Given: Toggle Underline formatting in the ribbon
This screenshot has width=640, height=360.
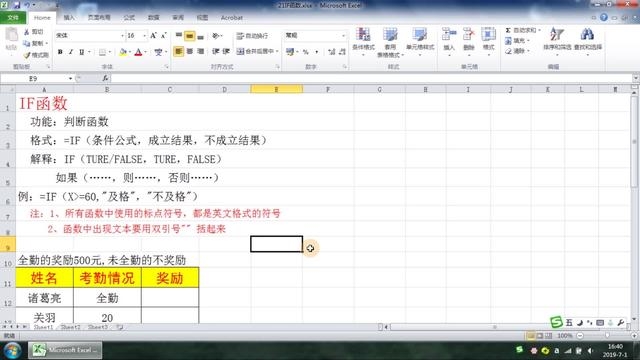Looking at the screenshot, I should (x=82, y=52).
